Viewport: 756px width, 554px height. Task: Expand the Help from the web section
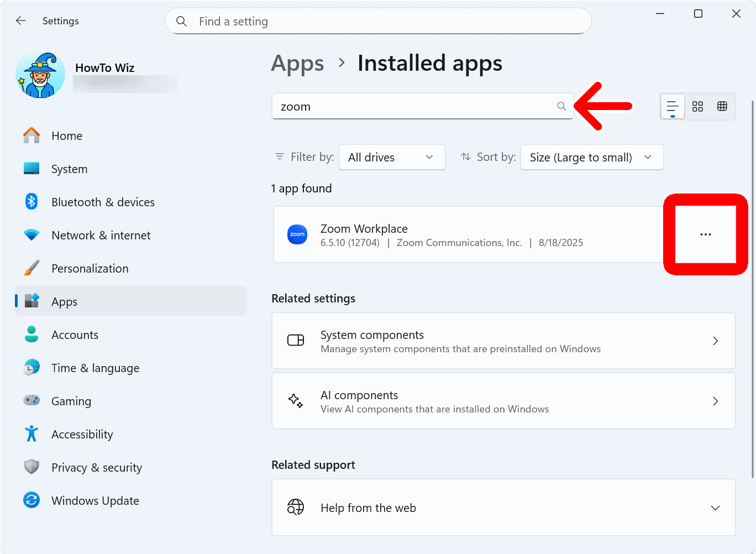pyautogui.click(x=715, y=508)
